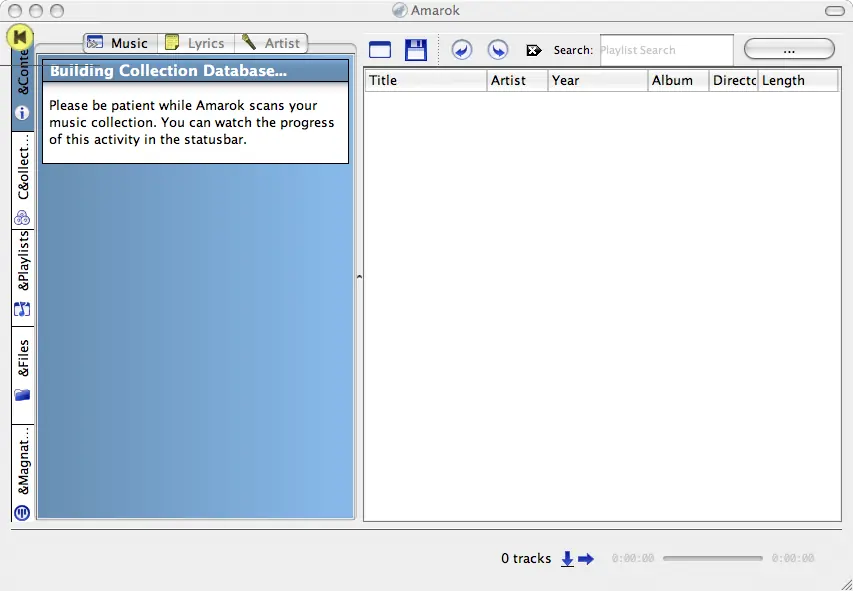The image size is (853, 591).
Task: Switch to the Lyrics tab
Action: (x=196, y=43)
